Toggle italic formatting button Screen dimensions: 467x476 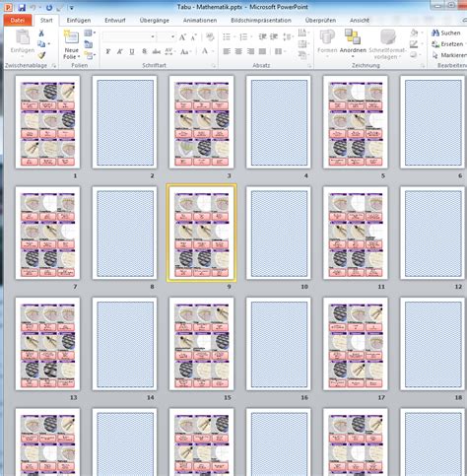[x=120, y=51]
